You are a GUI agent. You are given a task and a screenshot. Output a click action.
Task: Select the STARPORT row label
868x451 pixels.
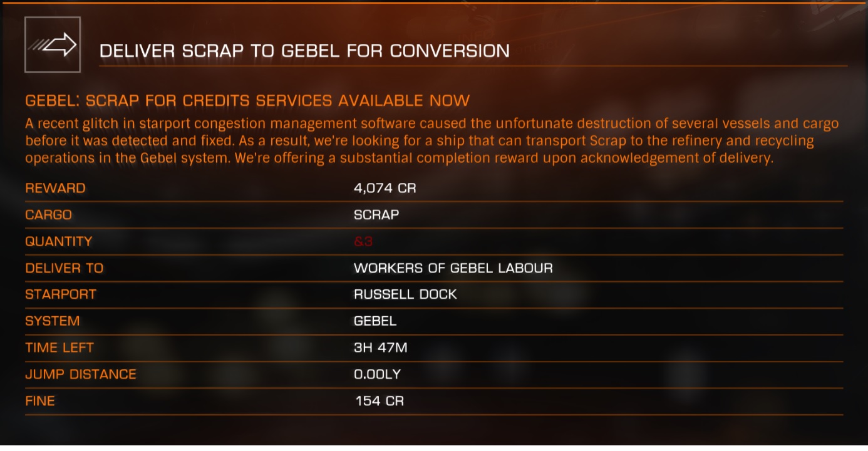pyautogui.click(x=61, y=294)
